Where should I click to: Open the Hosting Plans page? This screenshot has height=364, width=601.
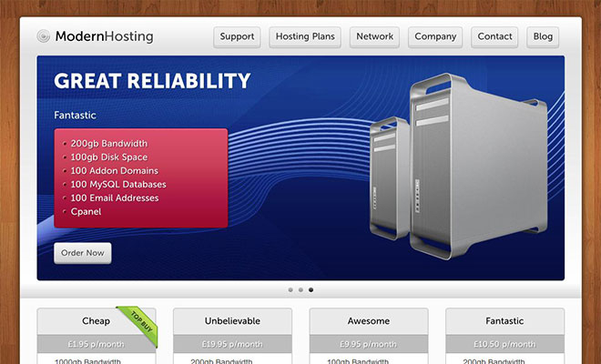point(305,37)
